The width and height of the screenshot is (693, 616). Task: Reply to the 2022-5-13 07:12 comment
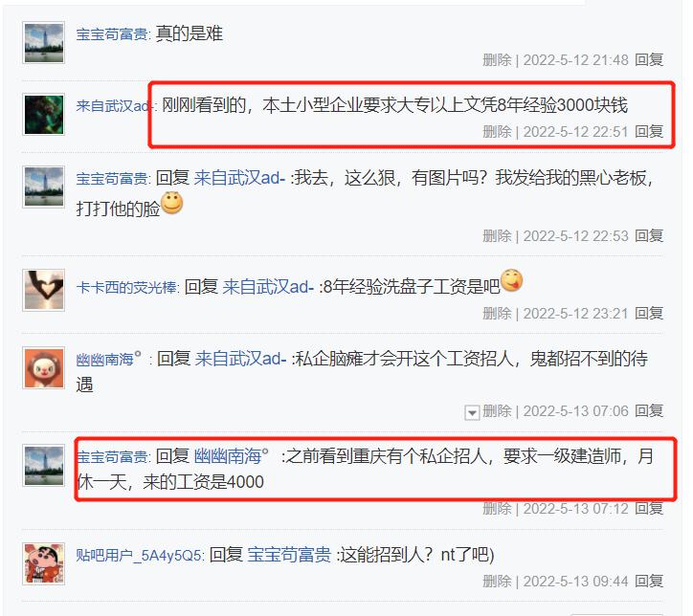coord(649,508)
